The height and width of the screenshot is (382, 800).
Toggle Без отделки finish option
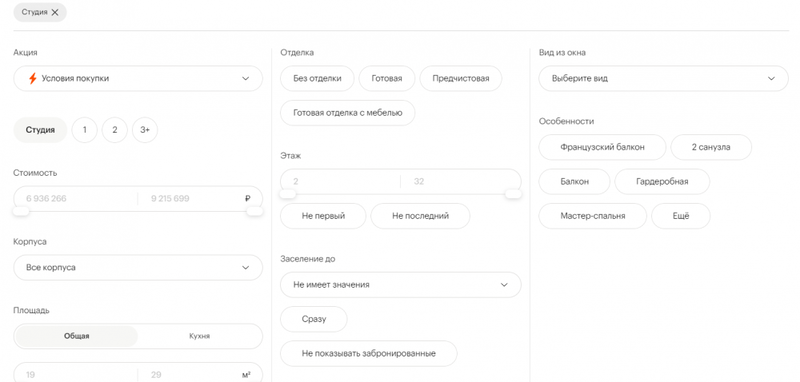coord(317,79)
